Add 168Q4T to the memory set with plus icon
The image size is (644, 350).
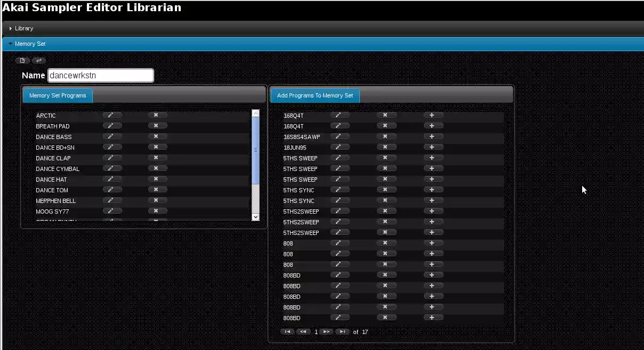click(433, 115)
